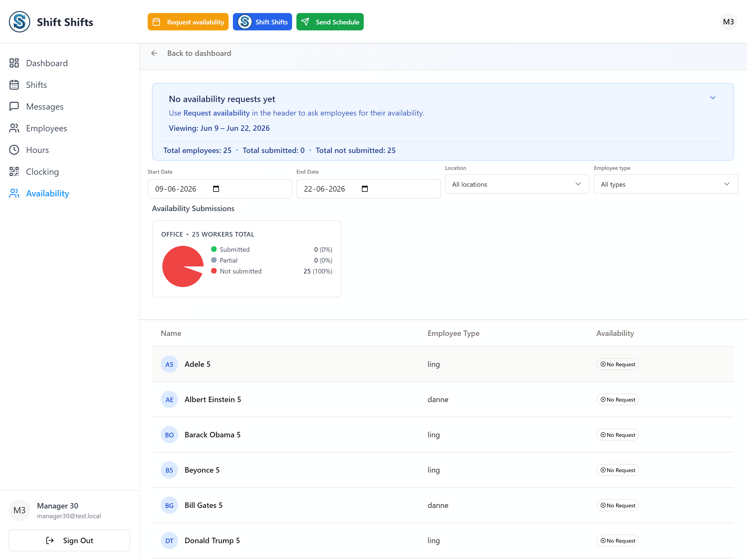Click the BO avatar for Barack Obama
747x560 pixels.
[x=169, y=435]
